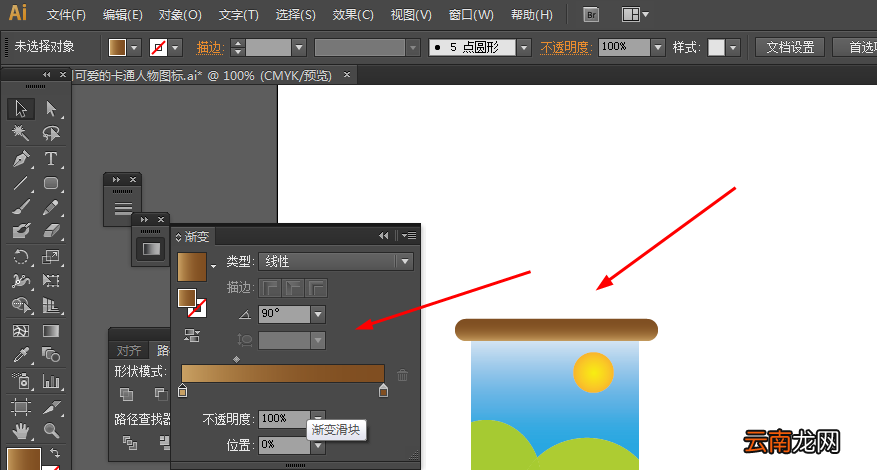Open the Edit menu (编辑)
The image size is (877, 470).
tap(122, 15)
